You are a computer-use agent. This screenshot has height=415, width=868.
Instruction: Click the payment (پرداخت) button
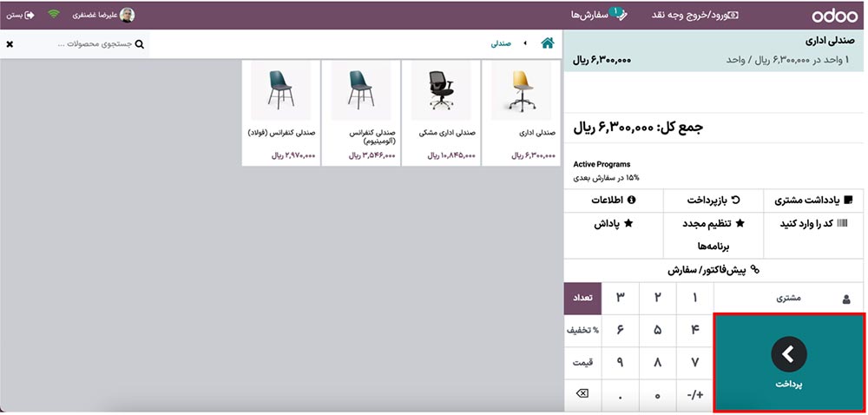[789, 362]
